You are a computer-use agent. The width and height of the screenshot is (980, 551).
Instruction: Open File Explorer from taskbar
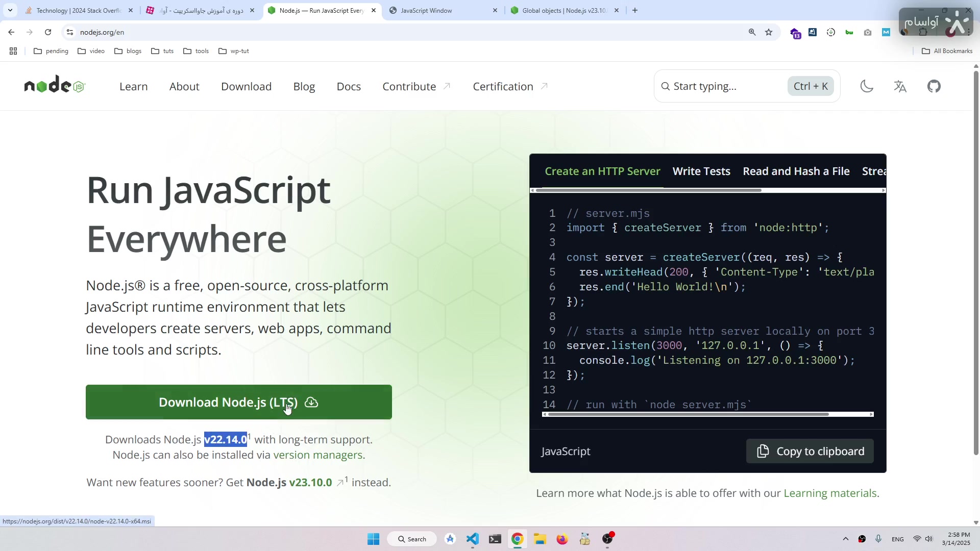[540, 539]
